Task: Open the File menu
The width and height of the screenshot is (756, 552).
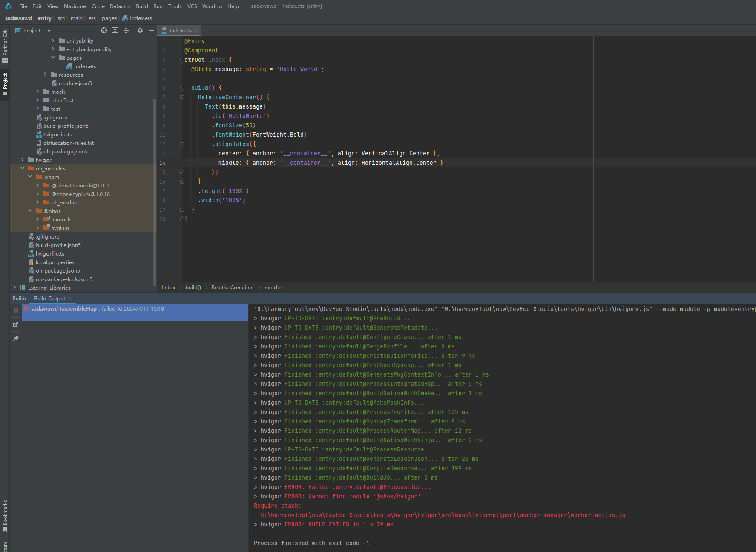Action: (x=23, y=6)
